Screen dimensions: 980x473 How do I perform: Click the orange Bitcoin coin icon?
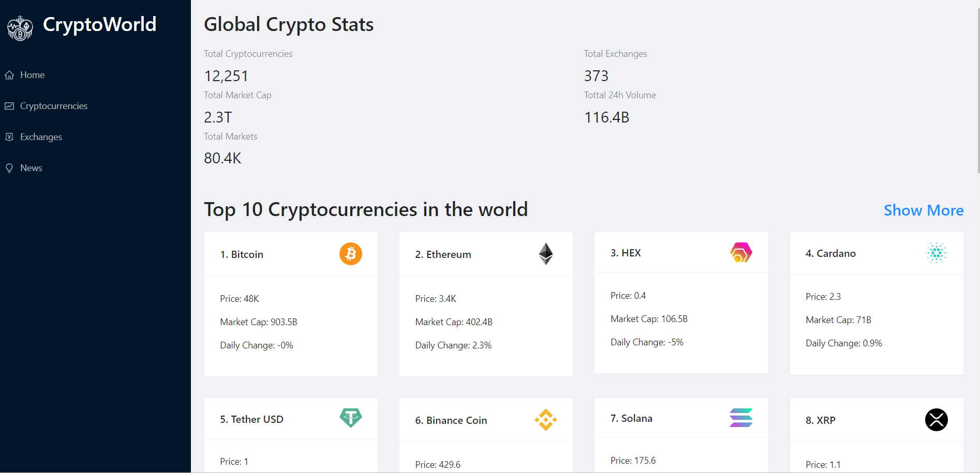[351, 254]
